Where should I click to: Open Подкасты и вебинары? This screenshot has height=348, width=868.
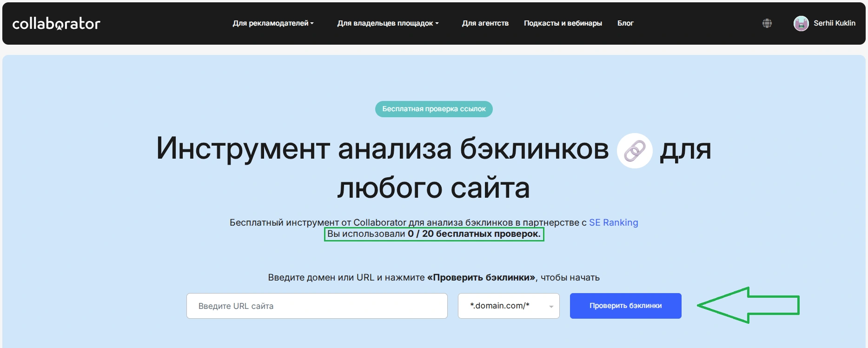(563, 23)
